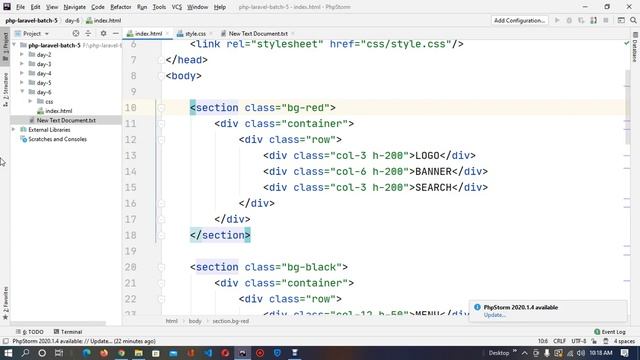The image size is (640, 360).
Task: Open PhpStorm taskbar icon
Action: [242, 353]
